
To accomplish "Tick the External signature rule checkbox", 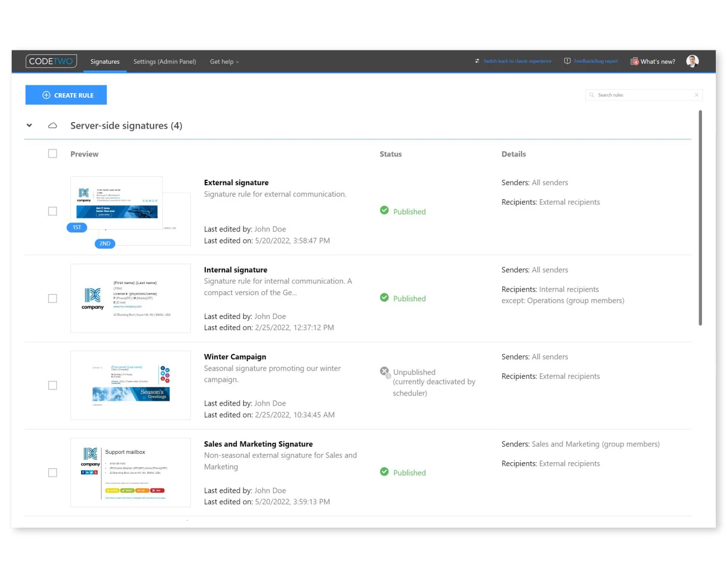I will 53,211.
